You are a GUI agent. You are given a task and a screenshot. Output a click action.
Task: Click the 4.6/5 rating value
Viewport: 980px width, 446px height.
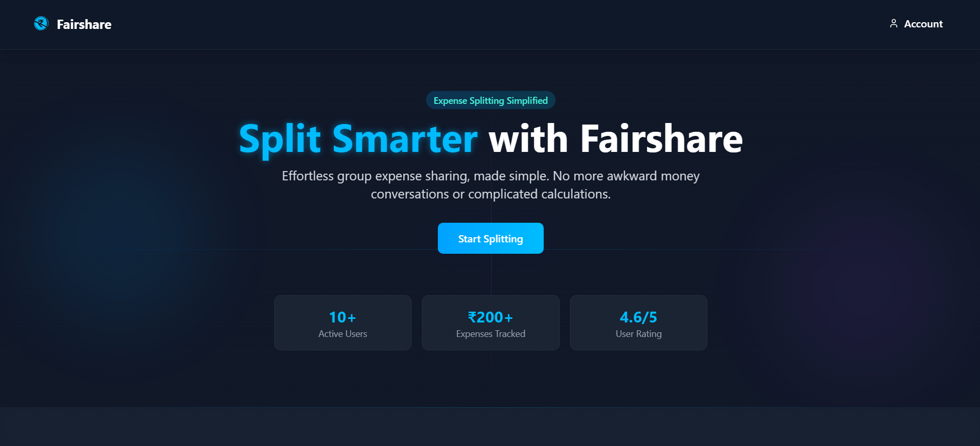point(638,317)
